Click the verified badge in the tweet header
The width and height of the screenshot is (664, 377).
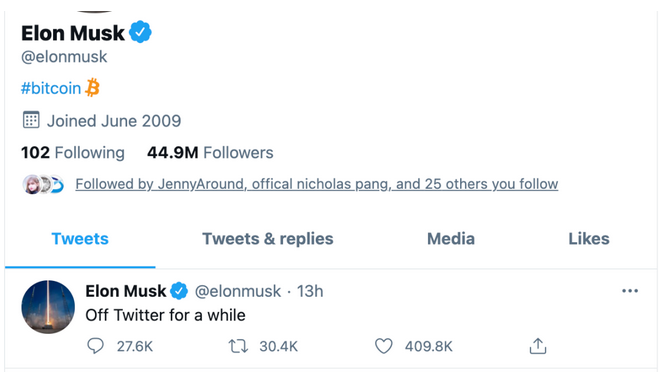click(179, 291)
